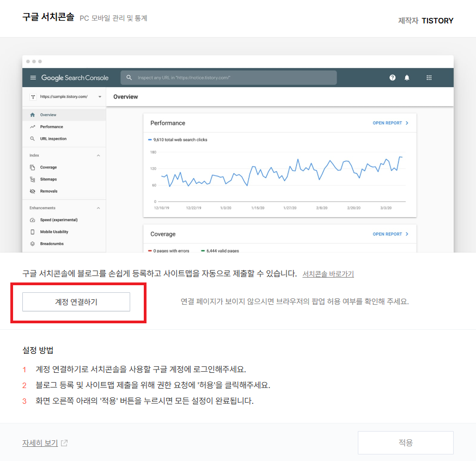This screenshot has height=461, width=476.
Task: Click the Performance trend icon in sidebar
Action: (x=33, y=127)
